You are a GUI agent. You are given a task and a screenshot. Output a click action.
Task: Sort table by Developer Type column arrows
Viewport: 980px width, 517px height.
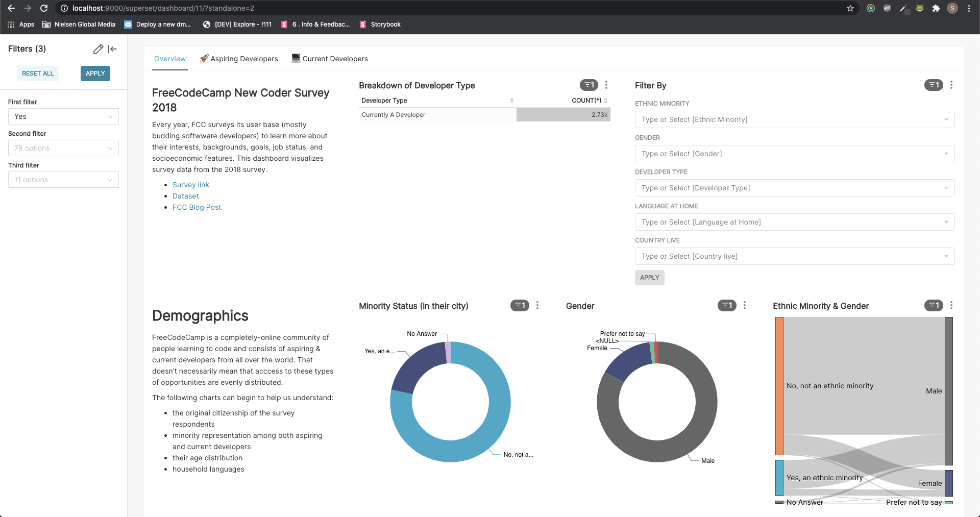coord(512,101)
